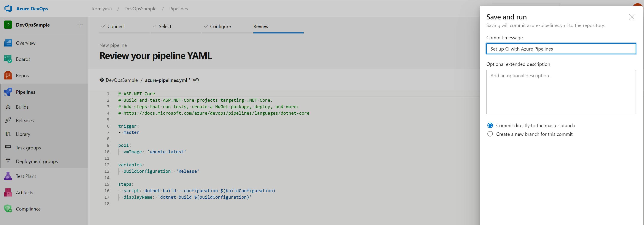Click the Compliance shield icon
This screenshot has width=644, height=225.
pyautogui.click(x=8, y=209)
